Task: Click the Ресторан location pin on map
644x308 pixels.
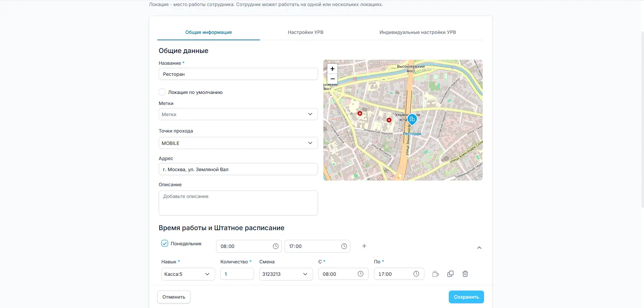Action: [x=412, y=119]
